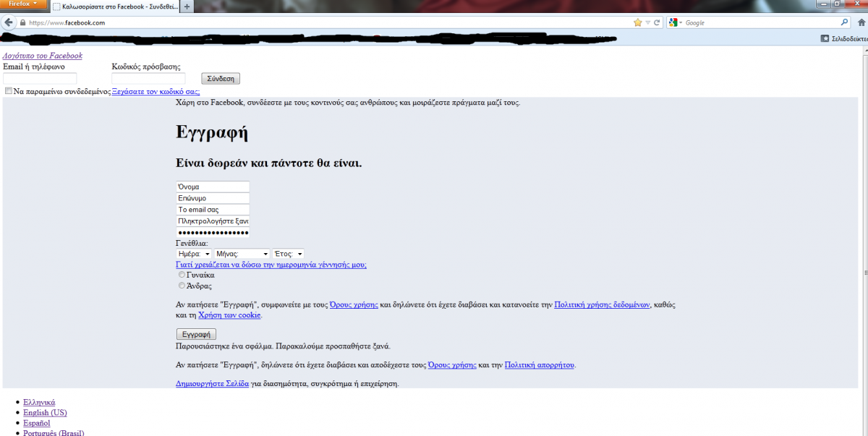Click the vertical page scrollbar
The image size is (868, 436).
click(864, 242)
